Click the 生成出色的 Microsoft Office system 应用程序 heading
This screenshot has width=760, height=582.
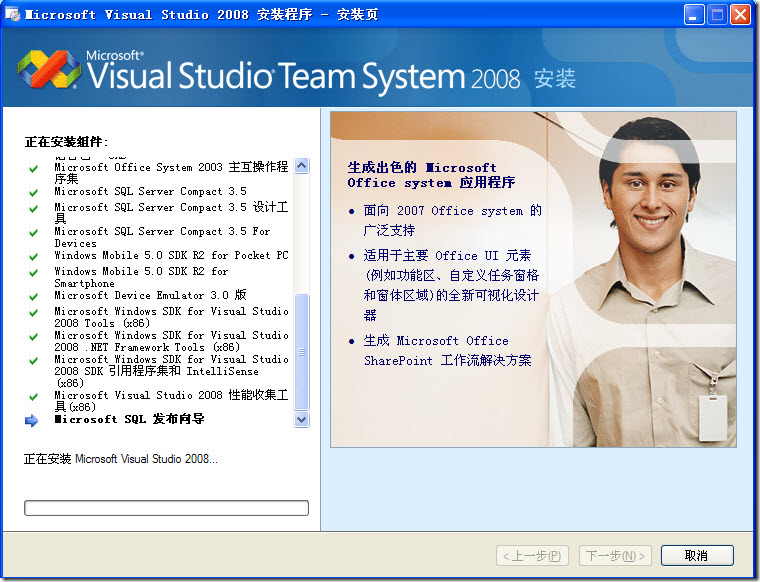pos(431,175)
